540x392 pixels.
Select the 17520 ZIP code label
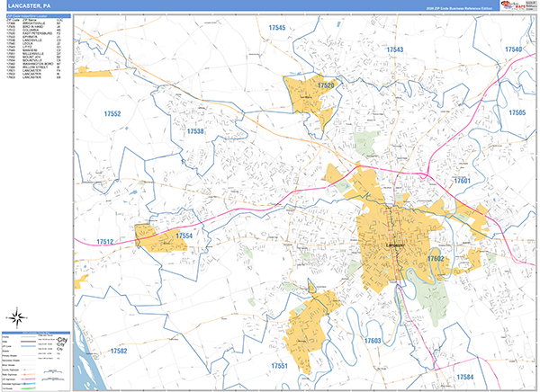(x=325, y=85)
